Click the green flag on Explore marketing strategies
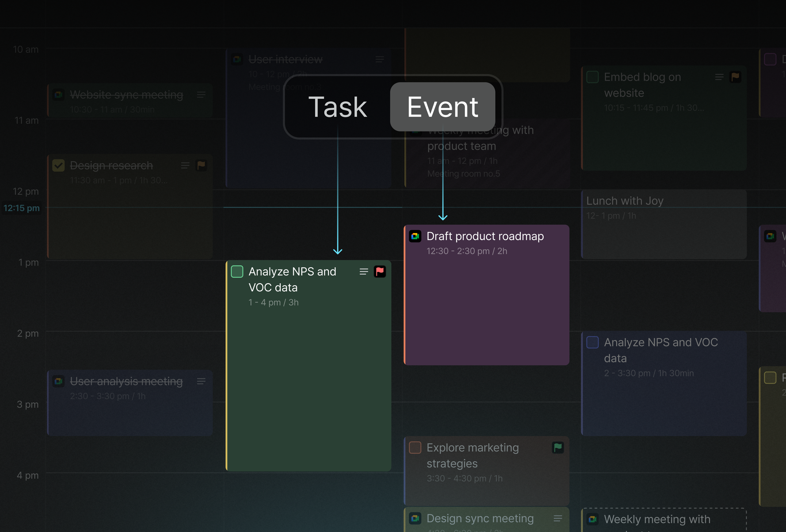786x532 pixels. pyautogui.click(x=558, y=448)
